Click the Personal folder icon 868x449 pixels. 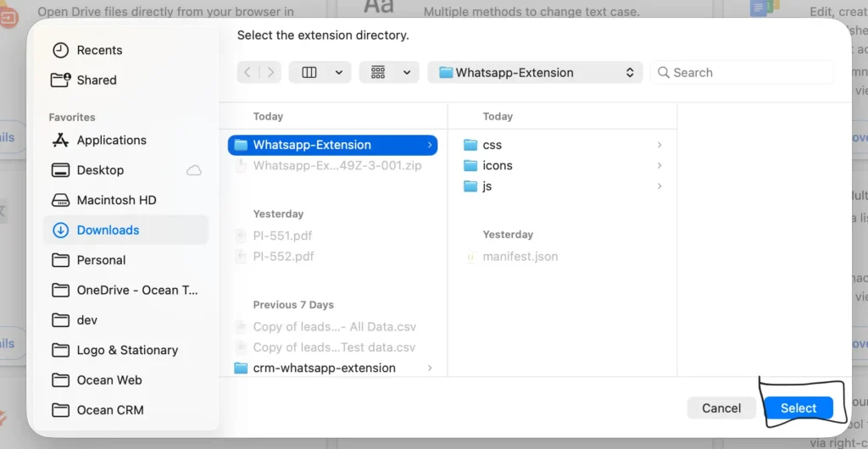[x=60, y=260]
